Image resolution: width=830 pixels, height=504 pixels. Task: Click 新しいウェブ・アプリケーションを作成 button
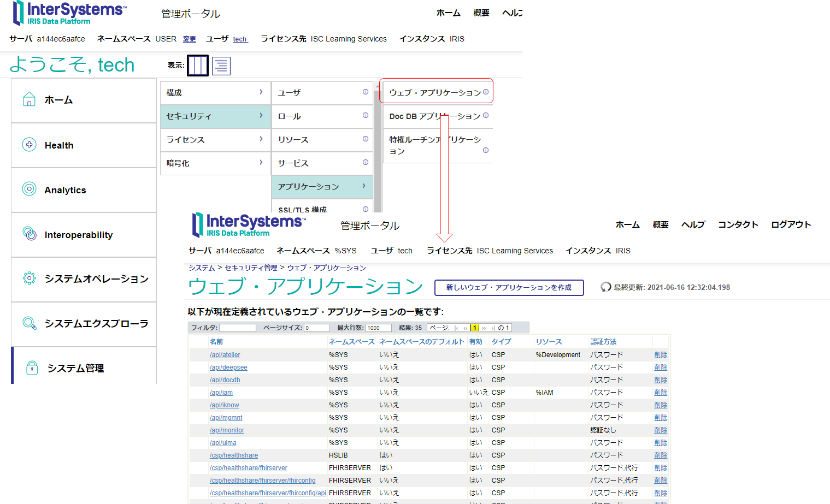click(509, 288)
